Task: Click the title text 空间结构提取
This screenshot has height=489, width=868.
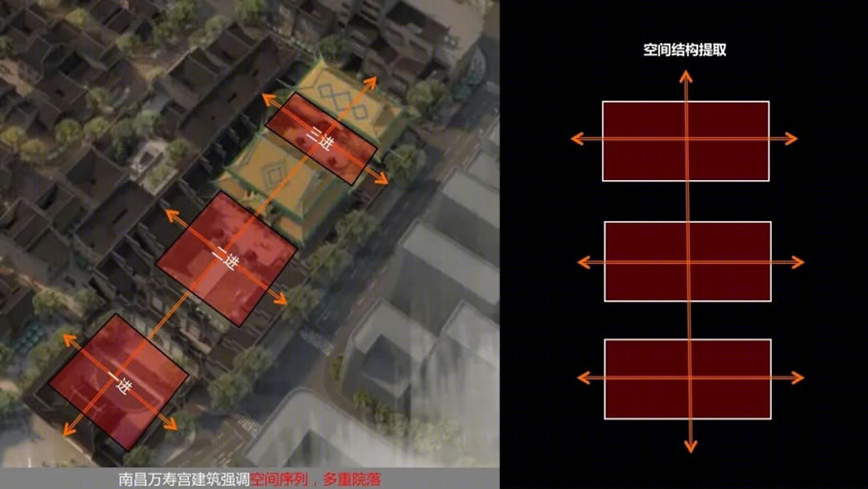Action: (x=685, y=50)
